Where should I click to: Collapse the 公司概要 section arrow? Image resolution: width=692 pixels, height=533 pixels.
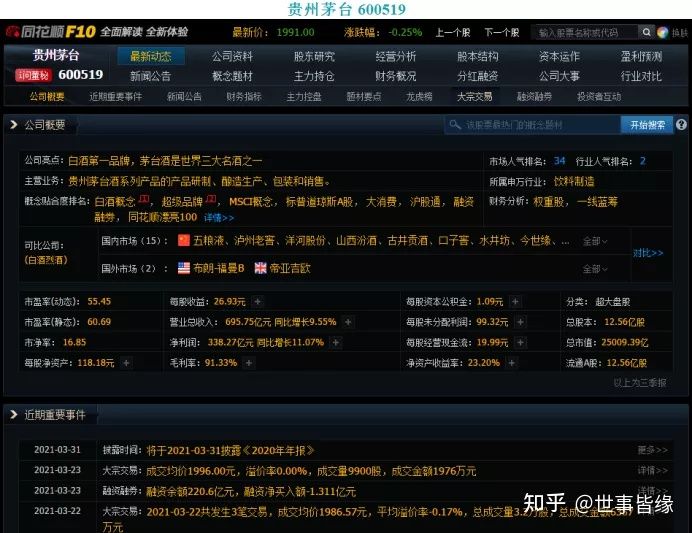(x=14, y=125)
